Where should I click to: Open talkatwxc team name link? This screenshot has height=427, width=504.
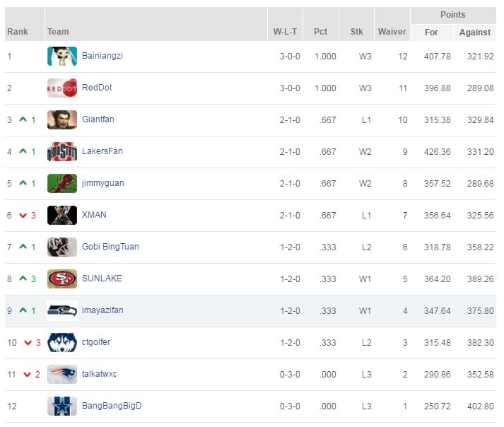(99, 374)
